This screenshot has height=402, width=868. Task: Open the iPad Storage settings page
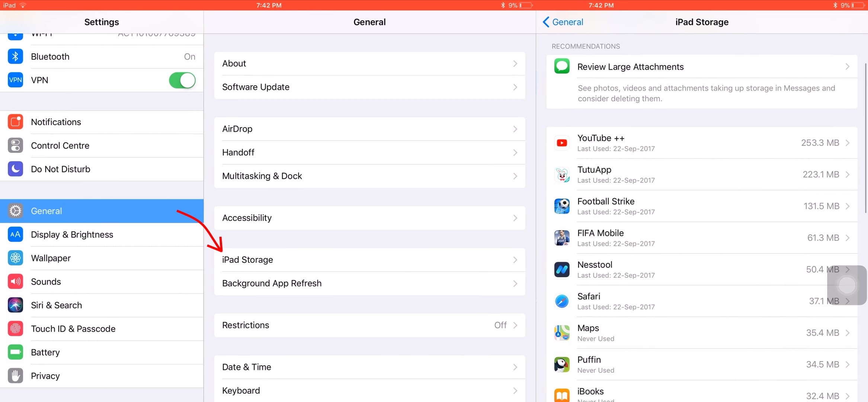tap(369, 259)
